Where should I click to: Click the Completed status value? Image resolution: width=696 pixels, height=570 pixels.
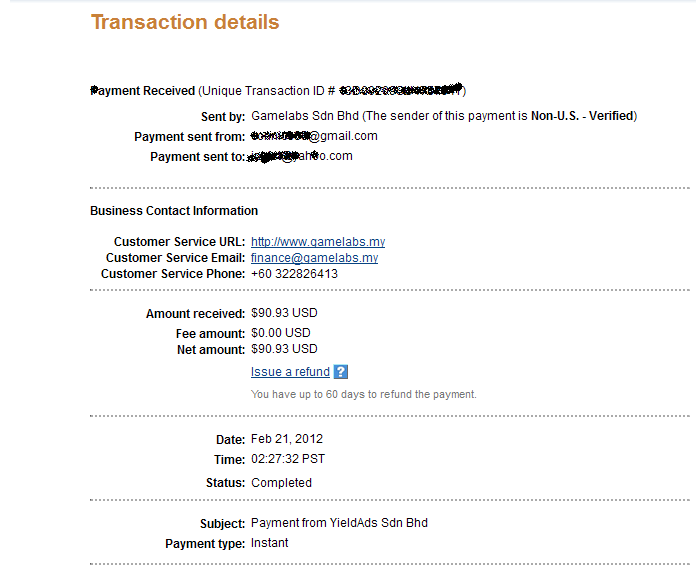281,483
